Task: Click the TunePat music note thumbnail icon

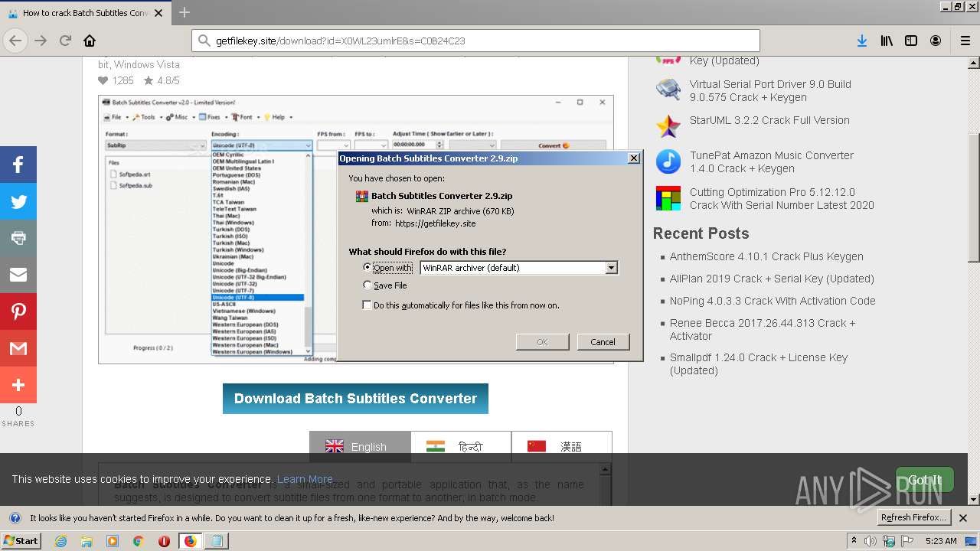Action: pyautogui.click(x=668, y=161)
